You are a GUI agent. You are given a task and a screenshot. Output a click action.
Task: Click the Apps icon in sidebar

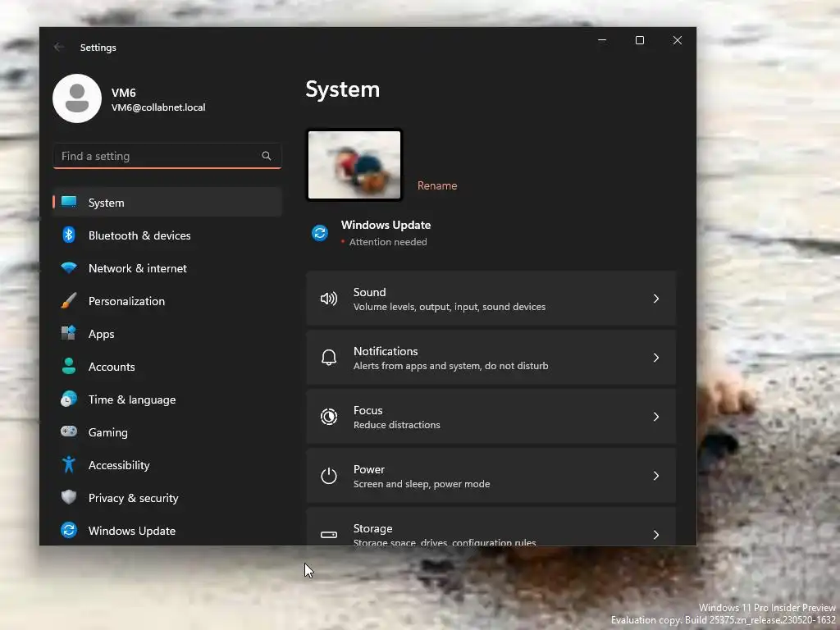point(69,333)
